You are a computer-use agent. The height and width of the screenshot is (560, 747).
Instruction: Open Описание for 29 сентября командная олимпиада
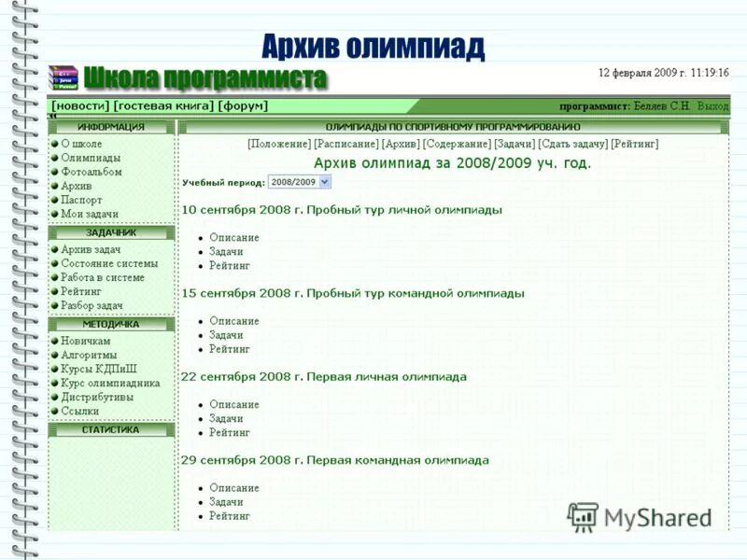pos(234,488)
